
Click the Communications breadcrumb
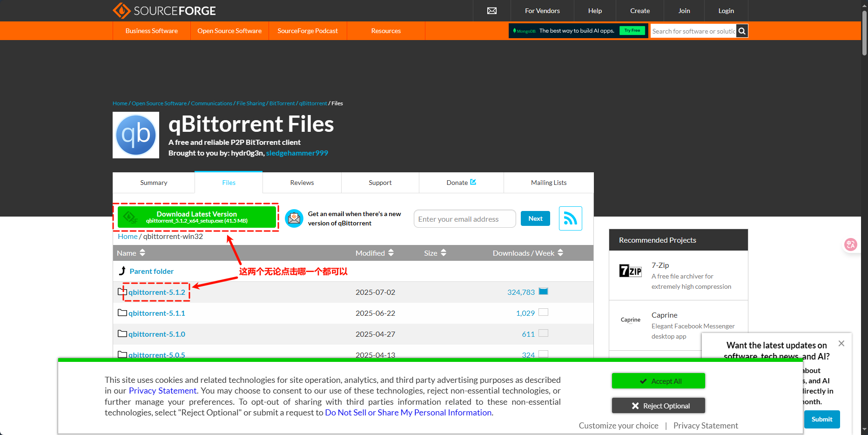(x=211, y=103)
